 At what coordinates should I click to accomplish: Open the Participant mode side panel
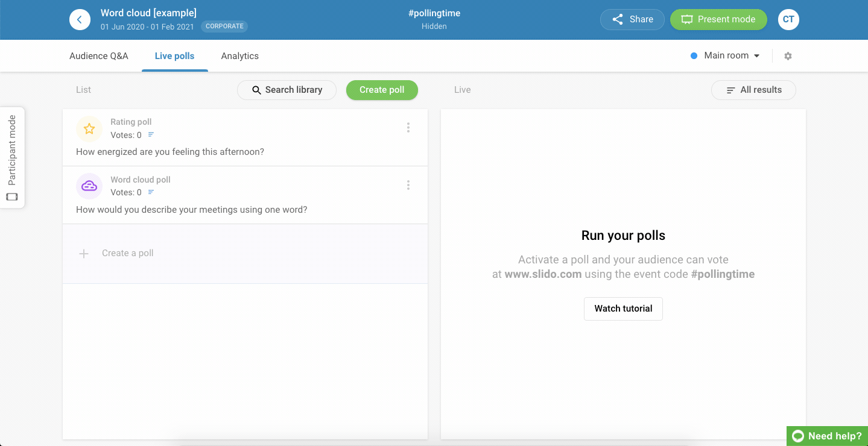tap(12, 157)
